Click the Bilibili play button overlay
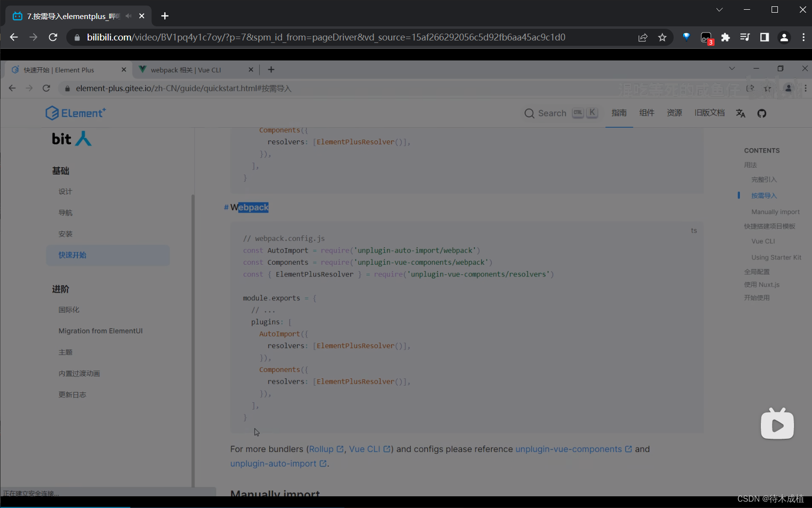This screenshot has height=508, width=812. (777, 424)
